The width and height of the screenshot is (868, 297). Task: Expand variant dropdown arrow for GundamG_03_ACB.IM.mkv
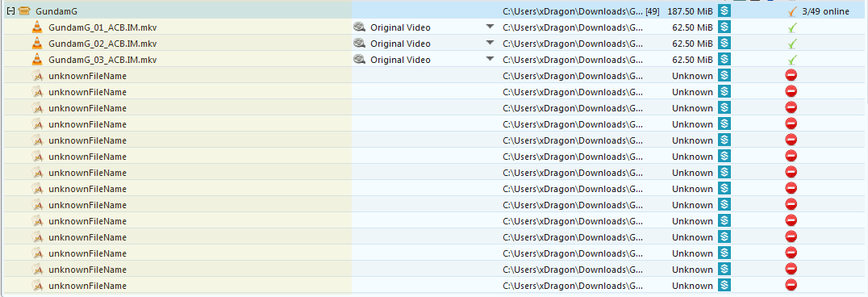point(490,59)
